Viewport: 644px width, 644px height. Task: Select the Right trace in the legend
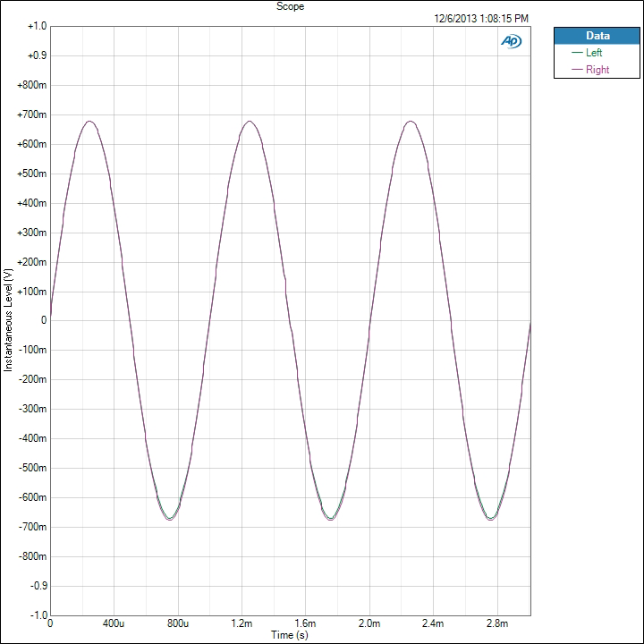pos(597,70)
